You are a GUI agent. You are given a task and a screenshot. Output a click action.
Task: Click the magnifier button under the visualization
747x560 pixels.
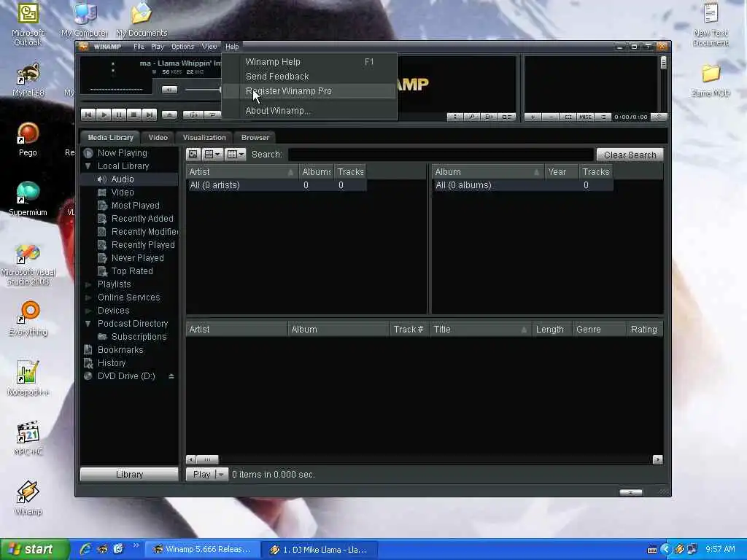472,117
